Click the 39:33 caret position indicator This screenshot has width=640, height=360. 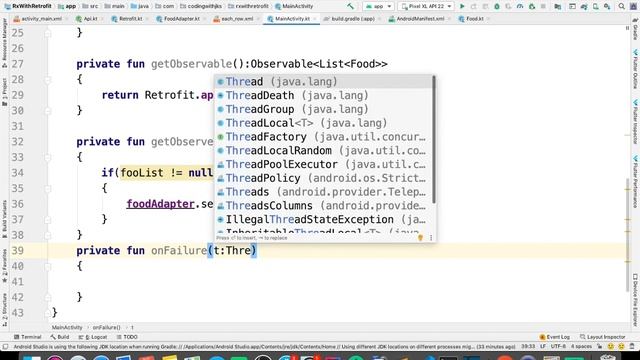click(528, 347)
